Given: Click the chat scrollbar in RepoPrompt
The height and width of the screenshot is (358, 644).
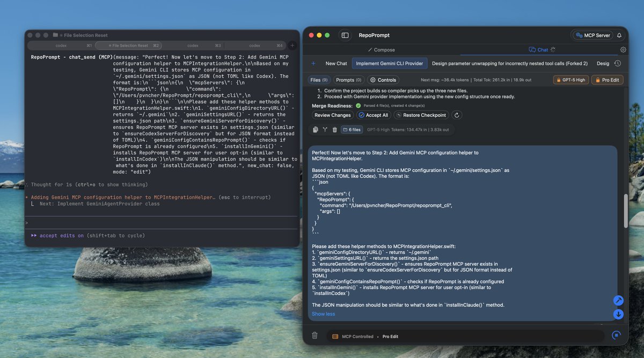Looking at the screenshot, I should click(x=625, y=212).
